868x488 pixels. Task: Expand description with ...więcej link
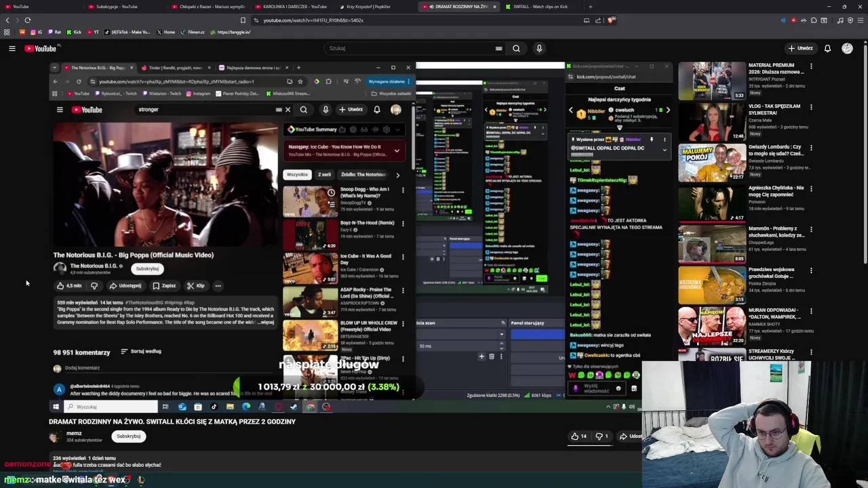click(x=267, y=323)
